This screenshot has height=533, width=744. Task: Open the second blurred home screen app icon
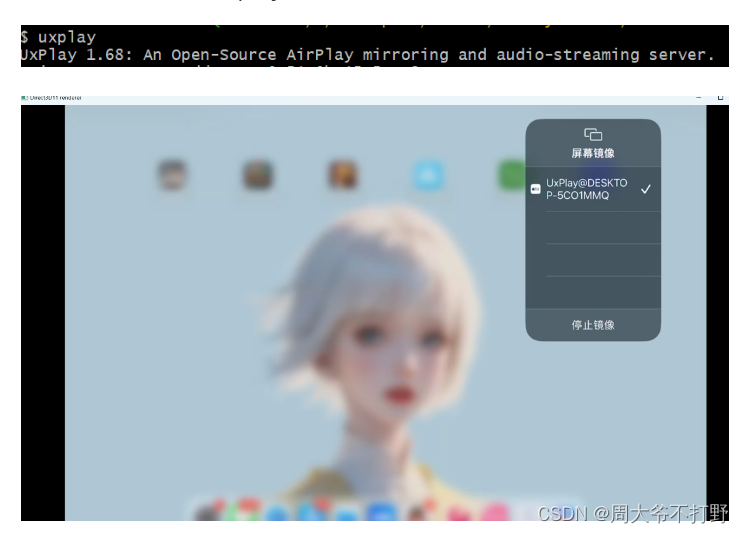[x=258, y=175]
